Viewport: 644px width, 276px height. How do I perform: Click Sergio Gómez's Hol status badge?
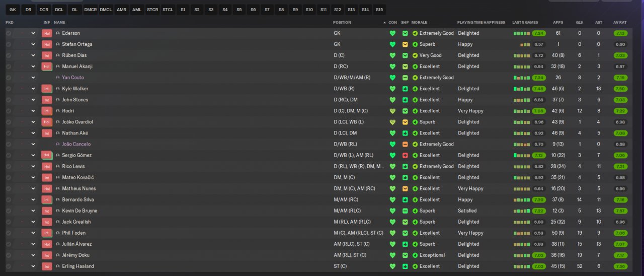tap(47, 155)
